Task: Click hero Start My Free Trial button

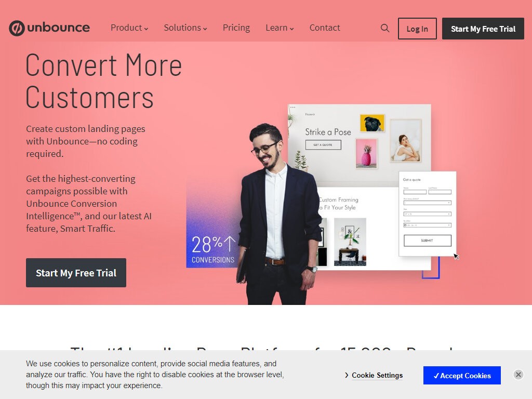Action: tap(76, 273)
